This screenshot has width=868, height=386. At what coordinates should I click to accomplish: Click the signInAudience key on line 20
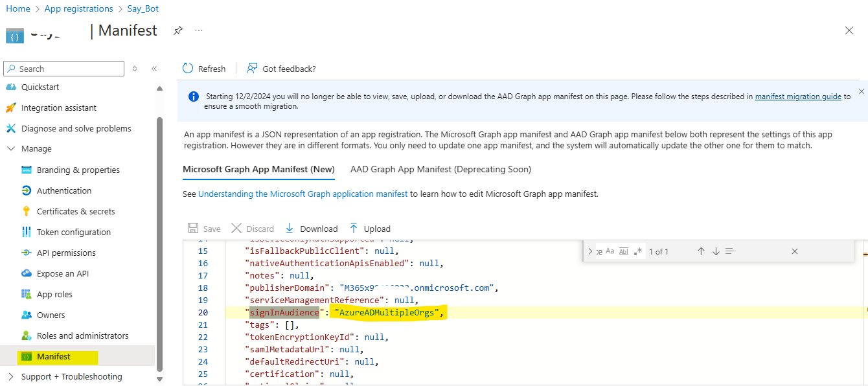pos(284,313)
